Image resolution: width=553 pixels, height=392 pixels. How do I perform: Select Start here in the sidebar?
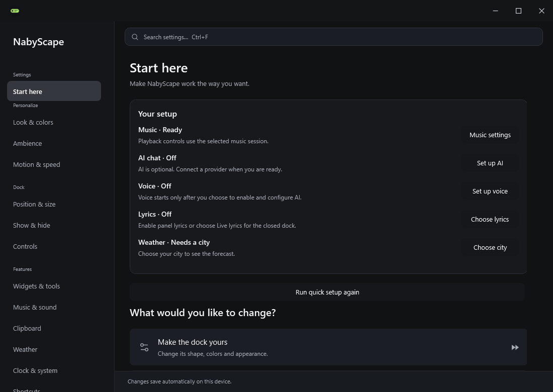(x=54, y=91)
